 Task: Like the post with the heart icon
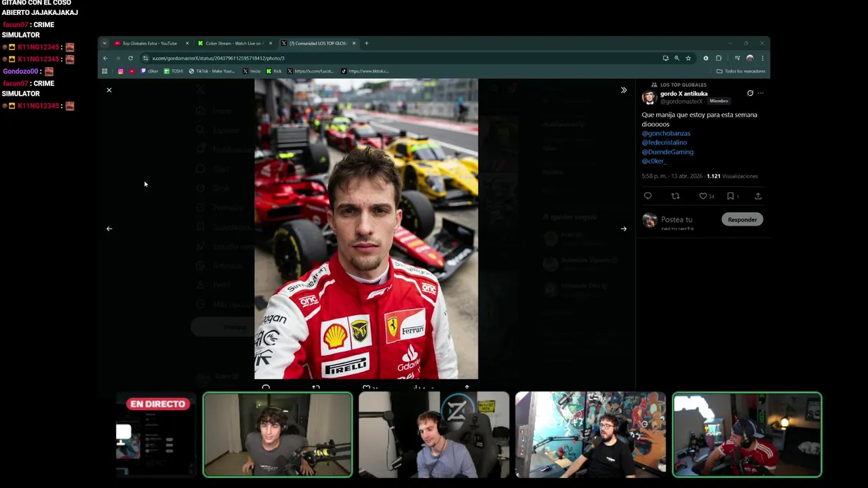pos(703,196)
